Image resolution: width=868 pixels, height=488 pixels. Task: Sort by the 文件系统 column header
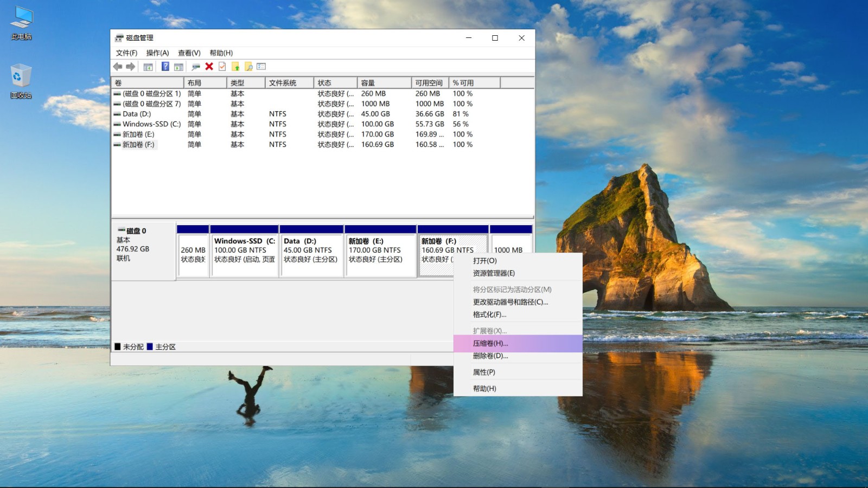point(289,83)
